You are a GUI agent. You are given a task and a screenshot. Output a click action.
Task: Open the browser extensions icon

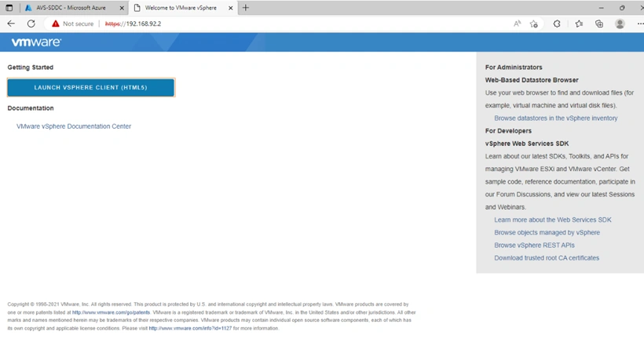557,24
